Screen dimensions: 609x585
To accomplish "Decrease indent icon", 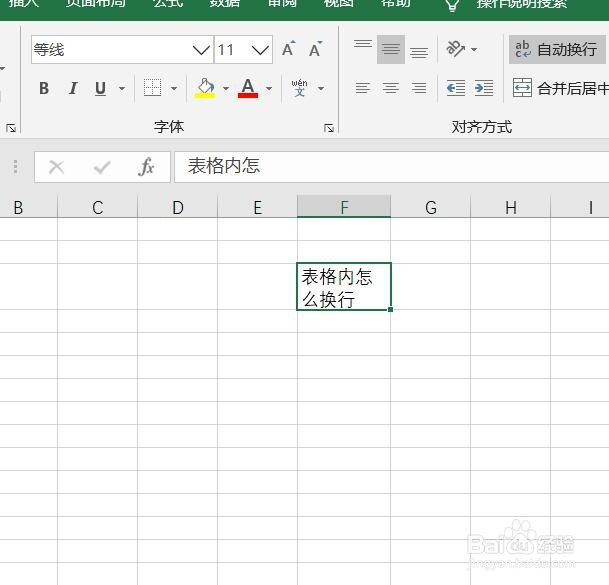I will point(456,88).
